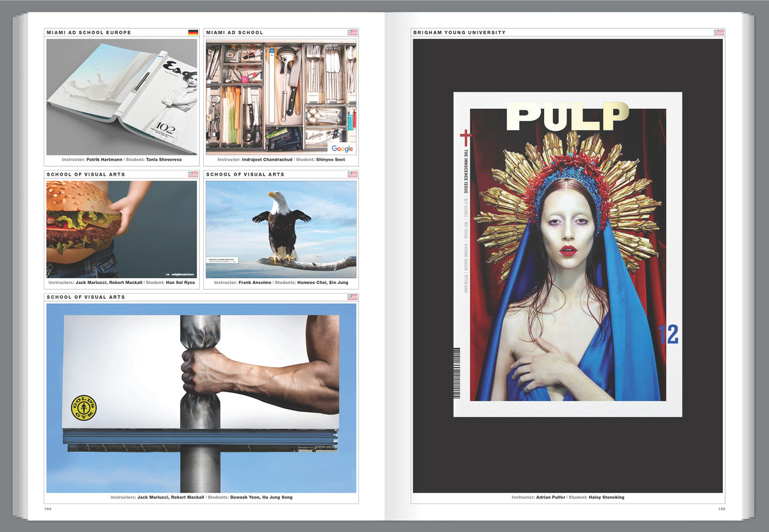The width and height of the screenshot is (769, 532).
Task: Click the US flag above the billboard image
Action: click(352, 297)
